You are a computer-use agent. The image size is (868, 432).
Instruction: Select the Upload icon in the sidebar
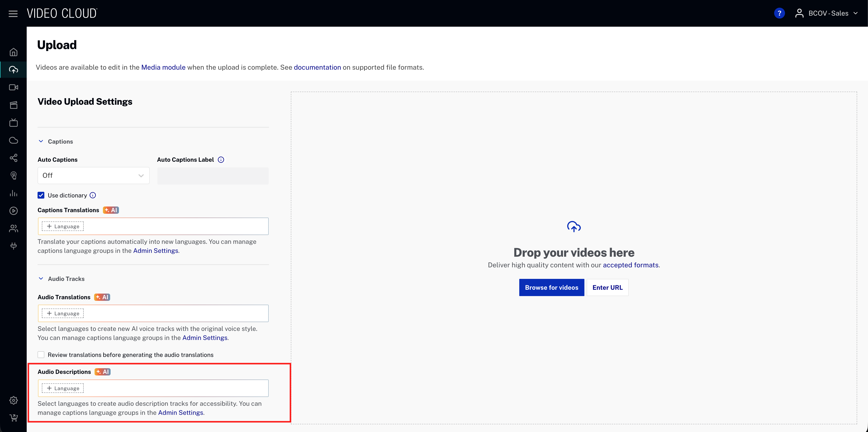[14, 70]
